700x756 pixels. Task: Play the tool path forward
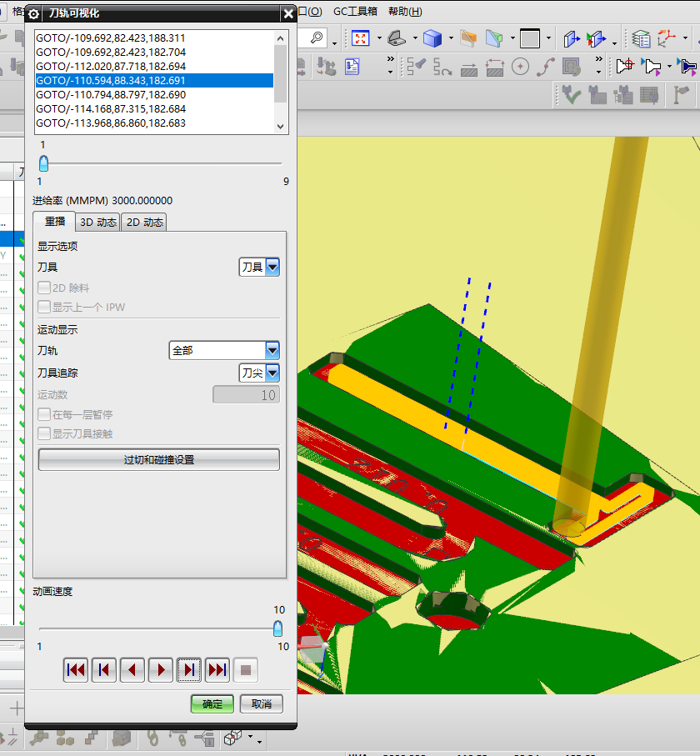click(161, 669)
